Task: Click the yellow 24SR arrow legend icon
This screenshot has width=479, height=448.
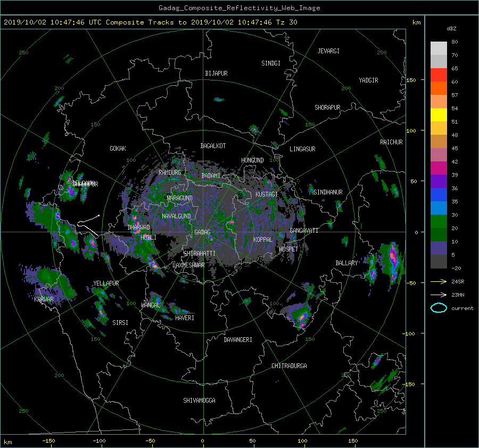Action: [x=439, y=281]
